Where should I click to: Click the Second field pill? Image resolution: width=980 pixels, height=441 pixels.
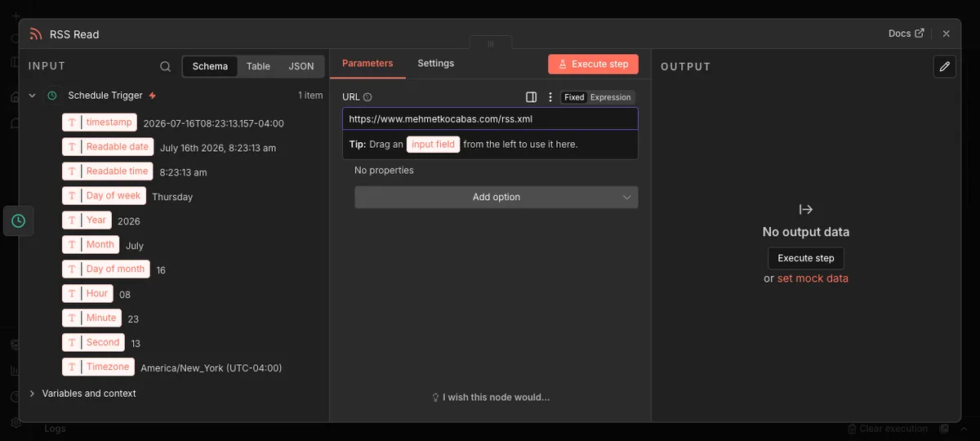[x=93, y=343]
